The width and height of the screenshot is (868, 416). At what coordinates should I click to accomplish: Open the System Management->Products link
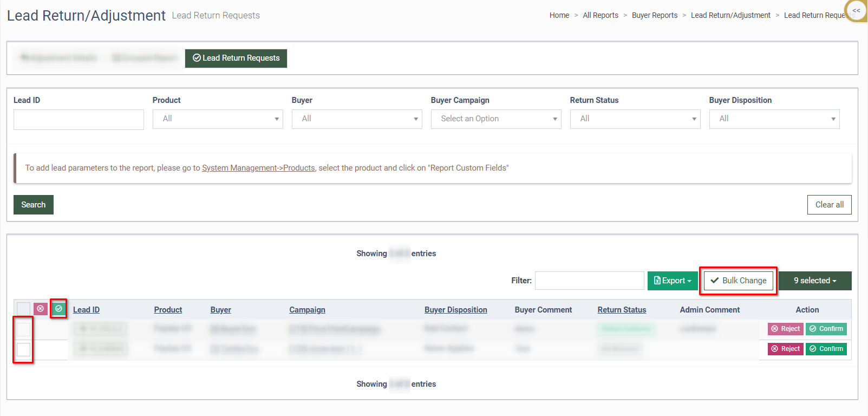click(x=258, y=168)
